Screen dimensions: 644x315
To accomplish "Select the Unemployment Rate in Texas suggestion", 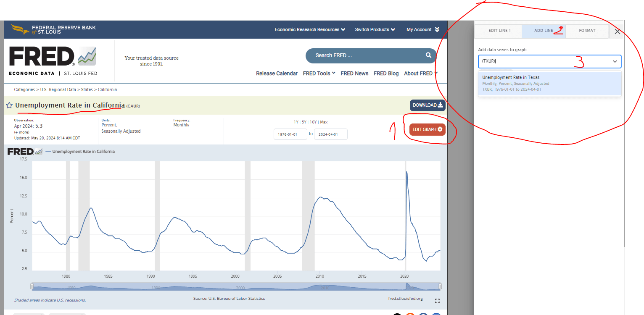I will coord(549,83).
